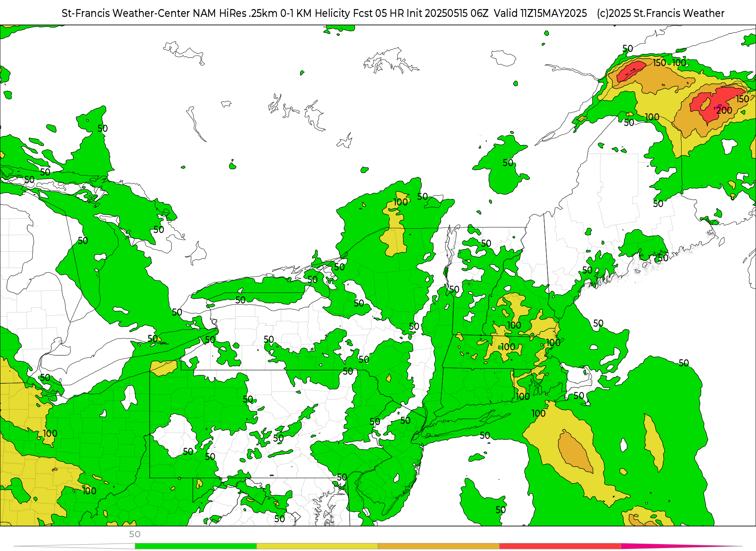756x551 pixels.
Task: Click 'Fcst 05 HR' in the title
Action: click(x=378, y=13)
